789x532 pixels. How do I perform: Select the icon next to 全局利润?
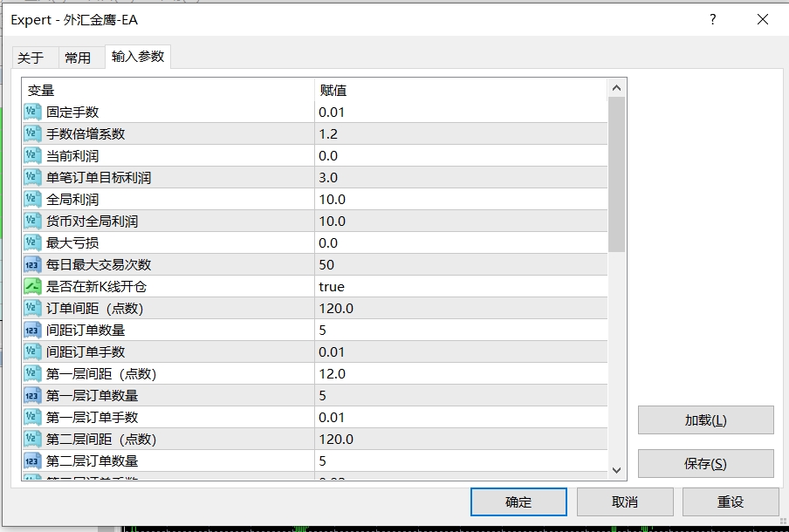click(x=32, y=199)
